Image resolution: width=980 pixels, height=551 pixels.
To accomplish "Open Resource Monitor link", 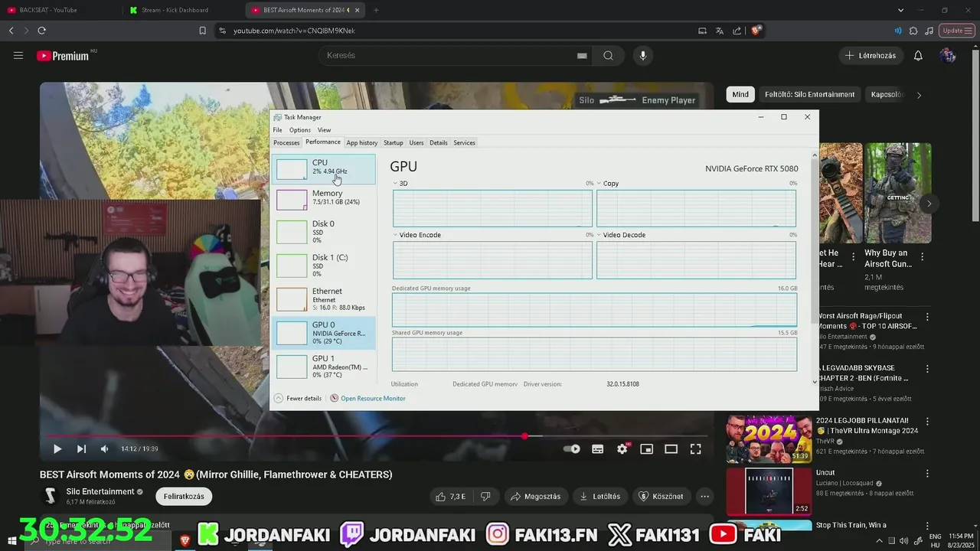I will 367,398.
